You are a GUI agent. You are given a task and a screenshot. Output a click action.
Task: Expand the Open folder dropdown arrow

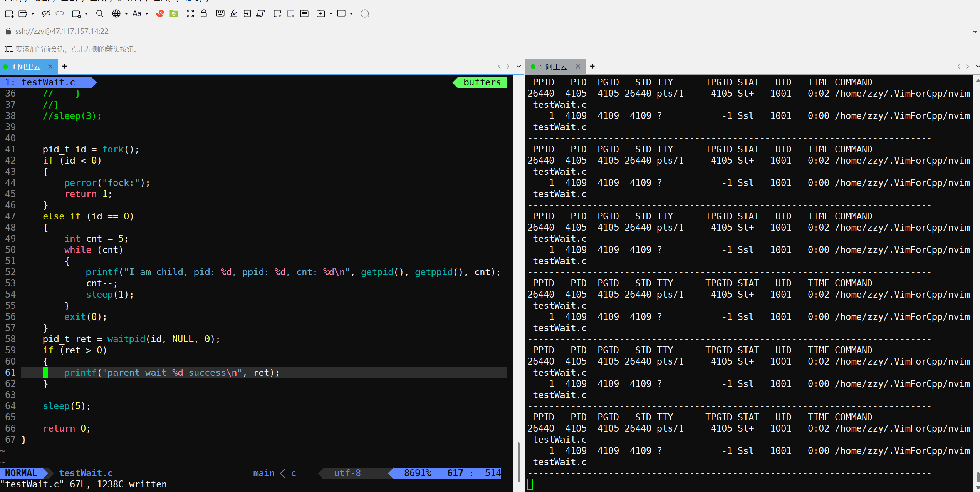point(33,14)
